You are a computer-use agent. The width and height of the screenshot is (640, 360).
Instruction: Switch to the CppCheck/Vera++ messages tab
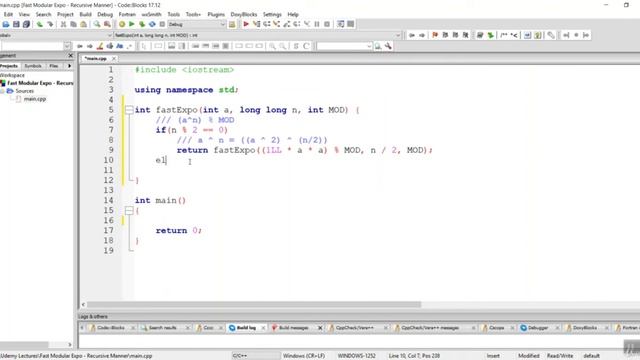pyautogui.click(x=430, y=328)
